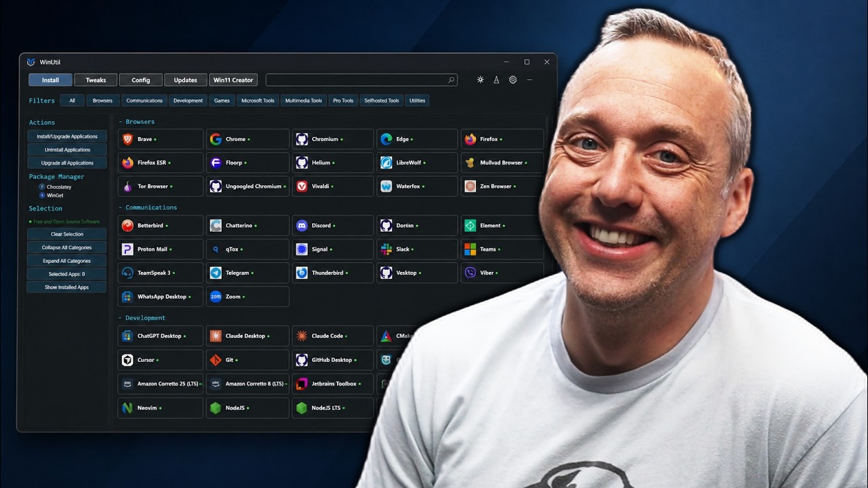Click the NodeJS LTS icon
868x488 pixels.
[x=302, y=408]
